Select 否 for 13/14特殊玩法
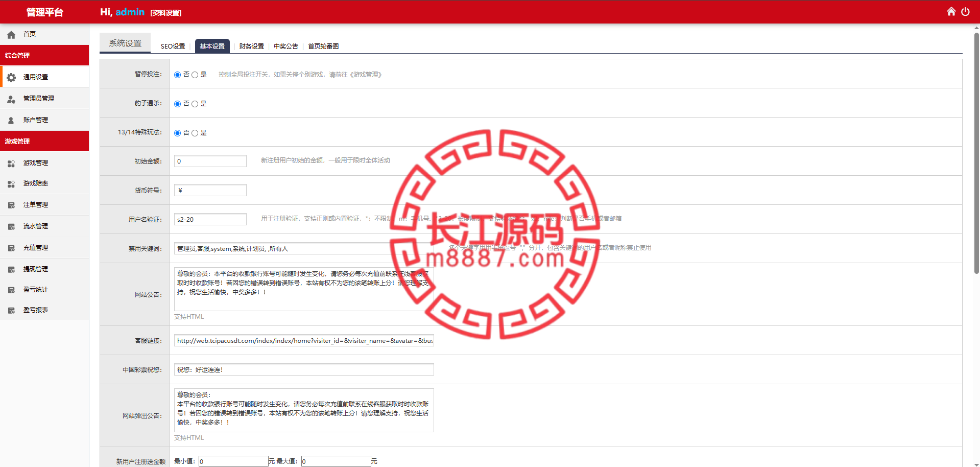 pos(177,133)
